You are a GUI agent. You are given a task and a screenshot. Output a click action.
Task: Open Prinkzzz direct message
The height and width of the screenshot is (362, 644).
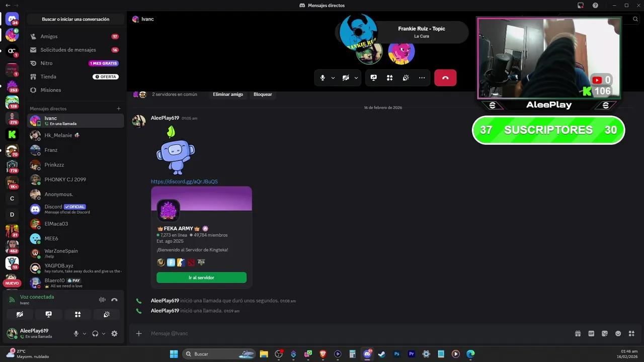tap(75, 165)
